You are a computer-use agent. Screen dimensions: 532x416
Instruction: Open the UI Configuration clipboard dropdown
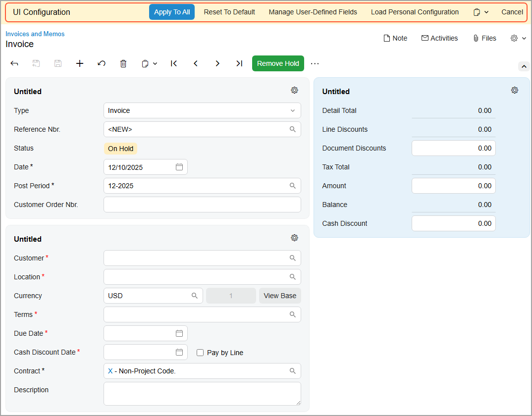point(481,12)
